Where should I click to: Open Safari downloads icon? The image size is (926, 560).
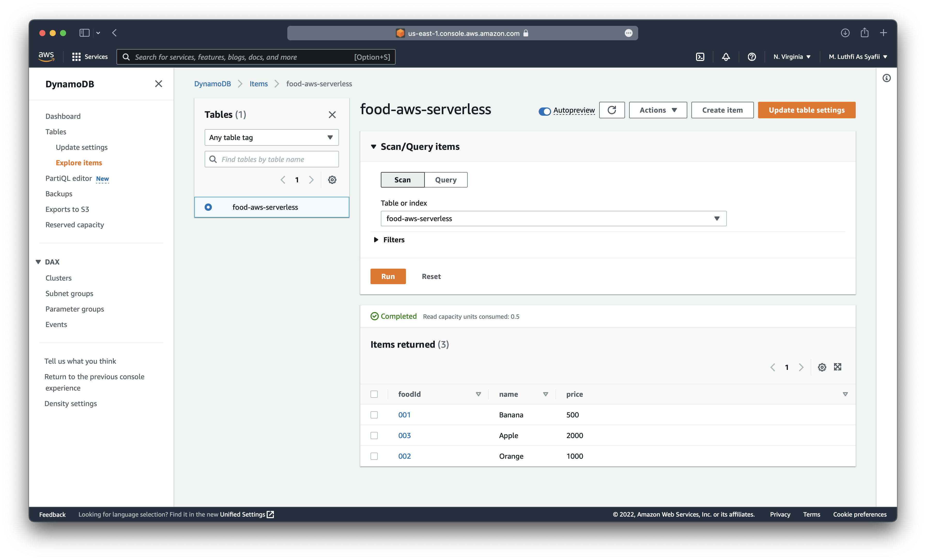click(845, 33)
